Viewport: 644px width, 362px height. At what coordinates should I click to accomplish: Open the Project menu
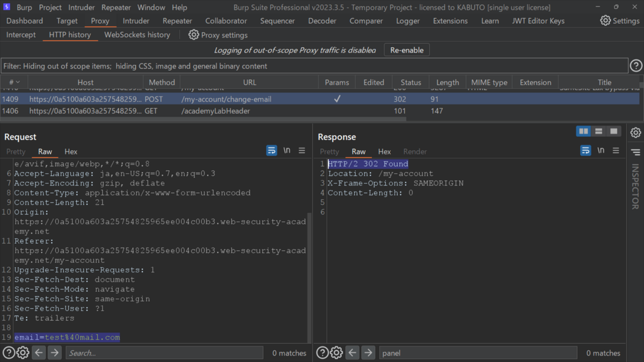50,8
